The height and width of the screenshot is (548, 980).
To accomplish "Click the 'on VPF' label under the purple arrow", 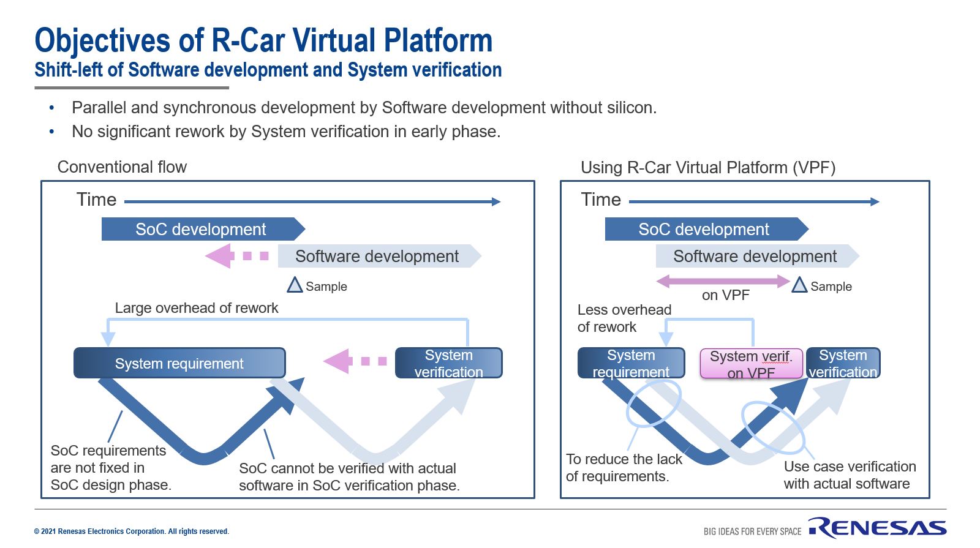I will point(726,295).
